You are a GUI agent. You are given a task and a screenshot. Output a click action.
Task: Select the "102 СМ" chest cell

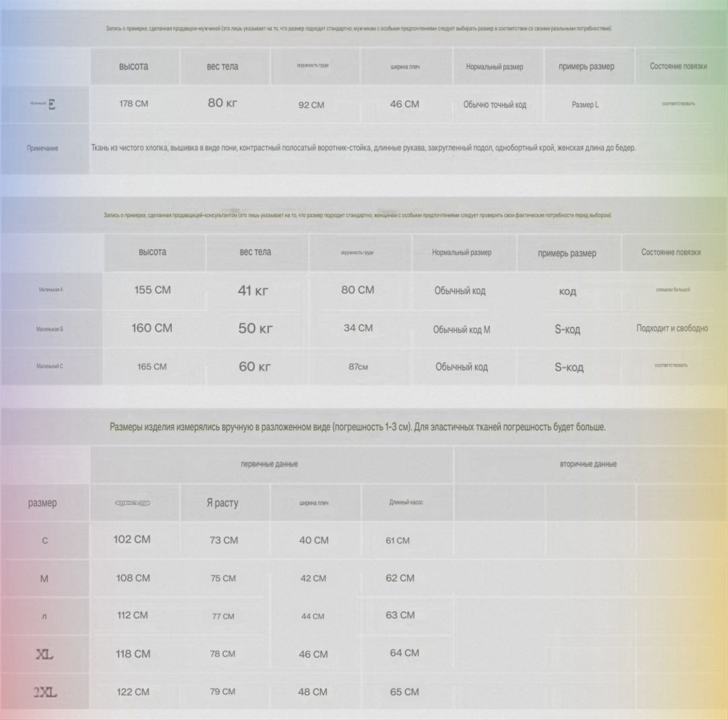[x=132, y=539]
